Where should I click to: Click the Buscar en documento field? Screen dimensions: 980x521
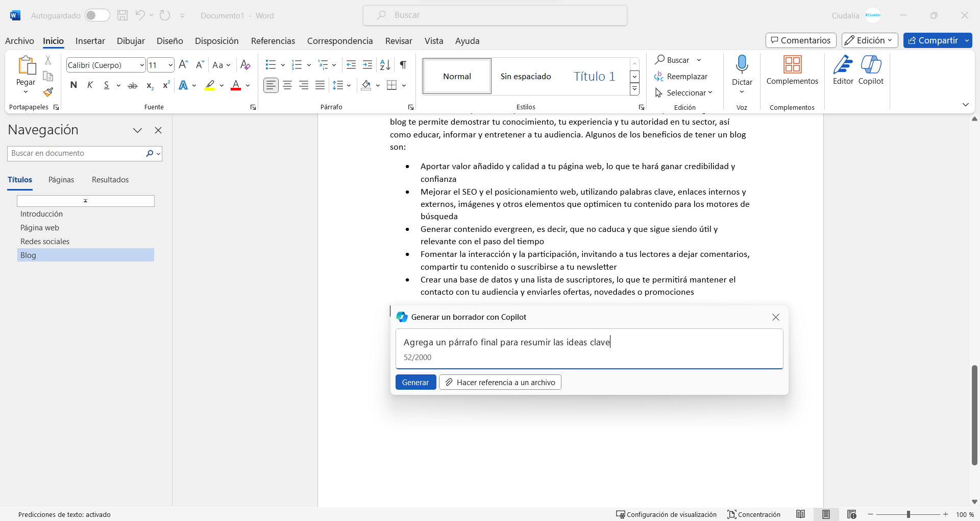(x=77, y=153)
